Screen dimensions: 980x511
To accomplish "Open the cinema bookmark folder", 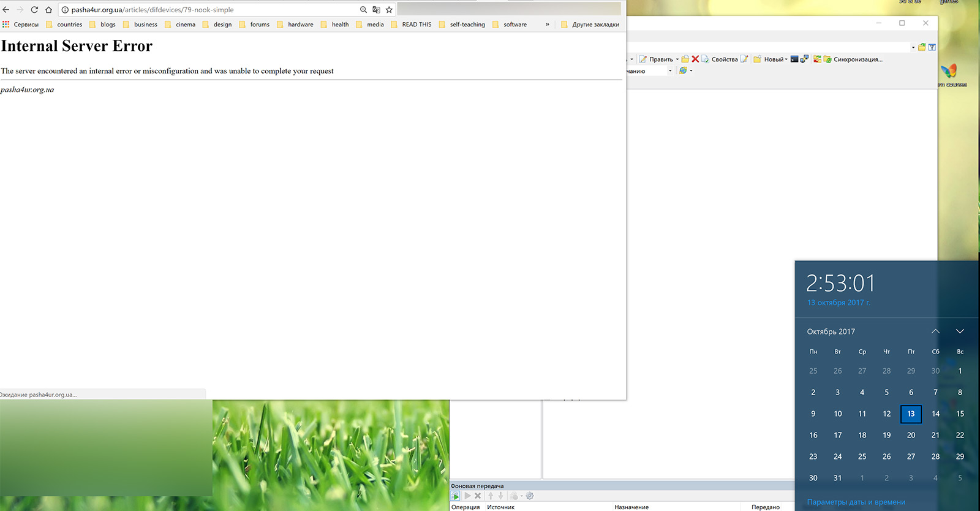I will tap(181, 25).
